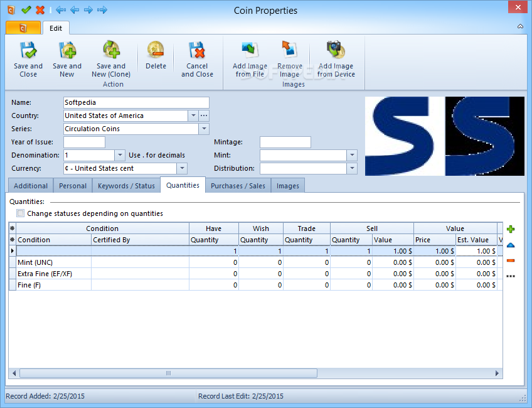Click Name input field

[x=136, y=102]
